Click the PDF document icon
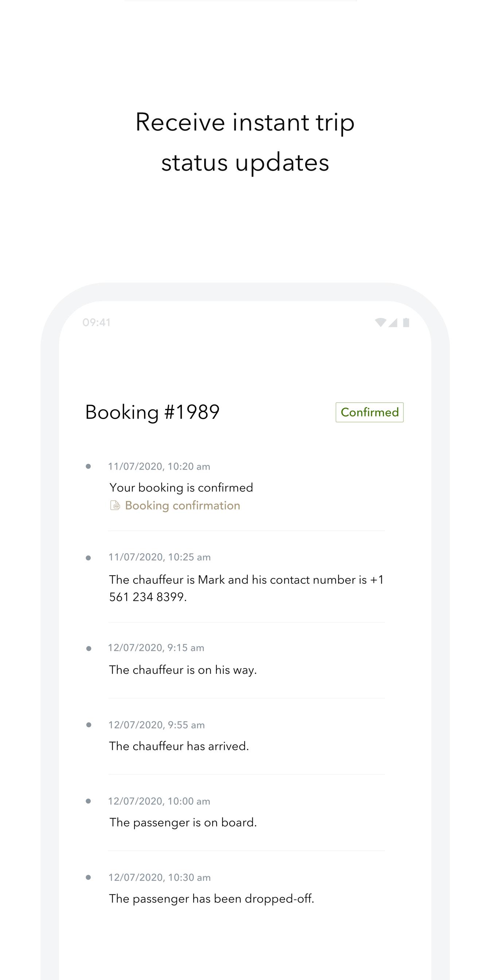 115,505
